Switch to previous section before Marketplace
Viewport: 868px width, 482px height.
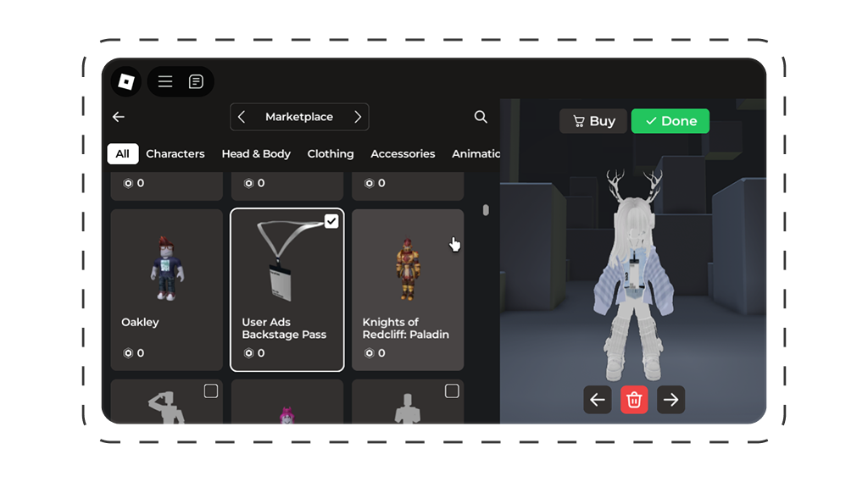[242, 117]
